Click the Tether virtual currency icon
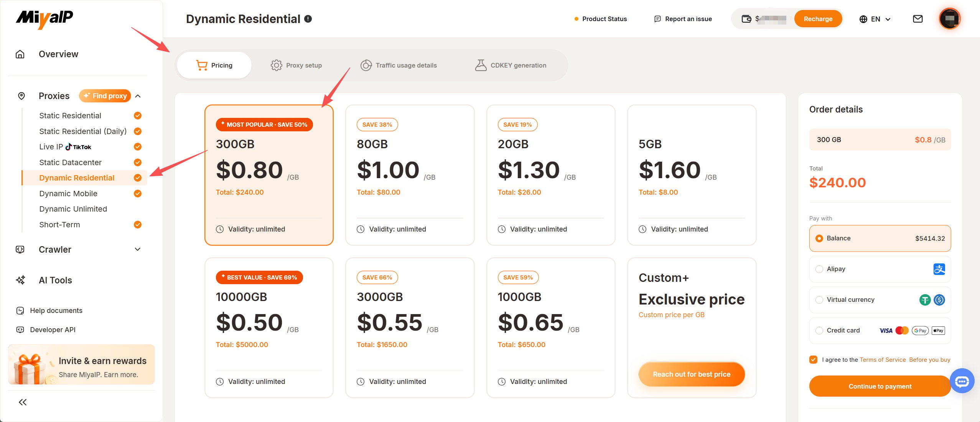Screen dimensions: 980x422 coord(925,300)
